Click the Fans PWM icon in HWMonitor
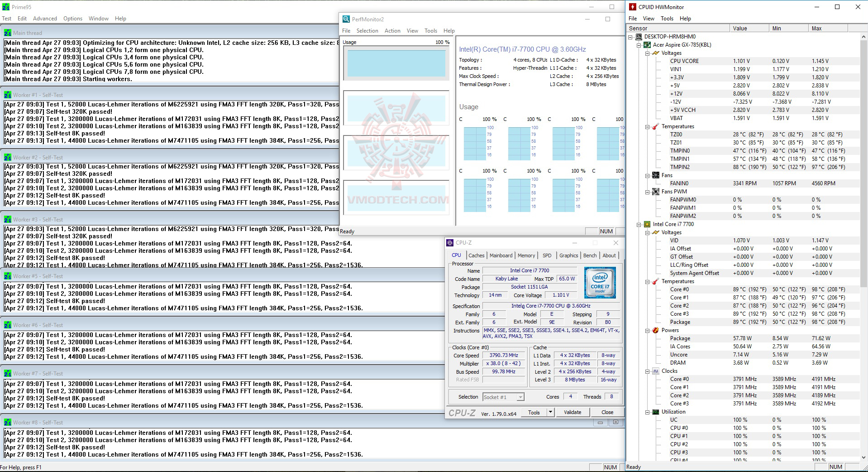This screenshot has height=472, width=868. coord(656,192)
